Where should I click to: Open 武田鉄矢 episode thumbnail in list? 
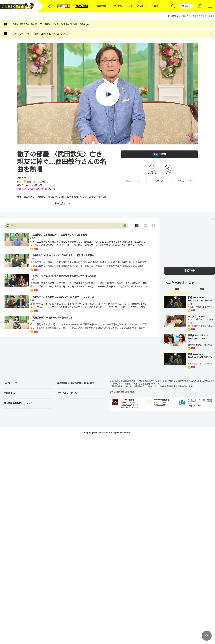coord(17,240)
